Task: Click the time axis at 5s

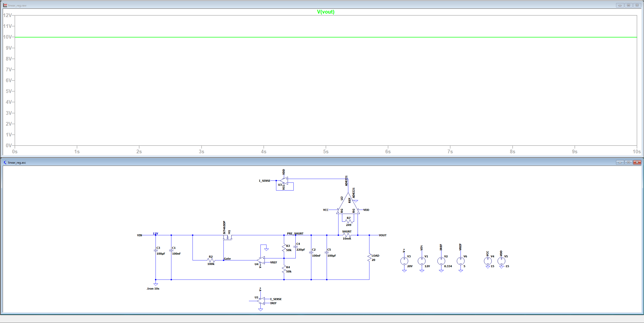Action: tap(326, 152)
